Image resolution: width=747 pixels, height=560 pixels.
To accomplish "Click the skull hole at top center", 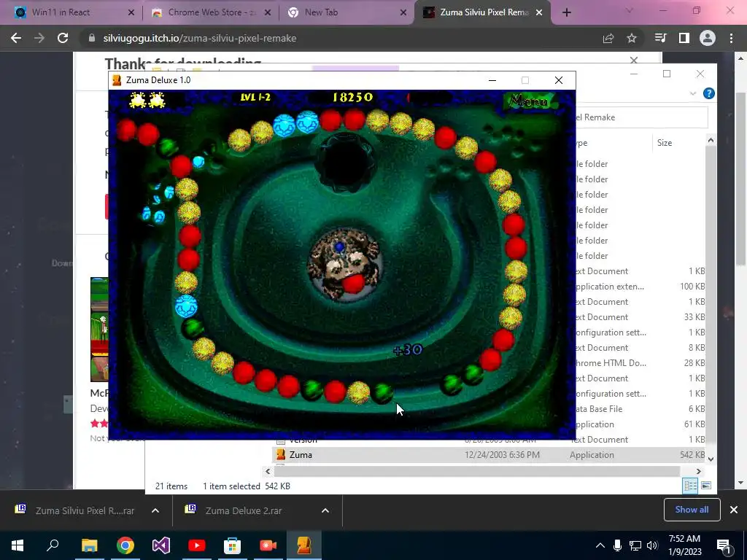I will point(345,162).
